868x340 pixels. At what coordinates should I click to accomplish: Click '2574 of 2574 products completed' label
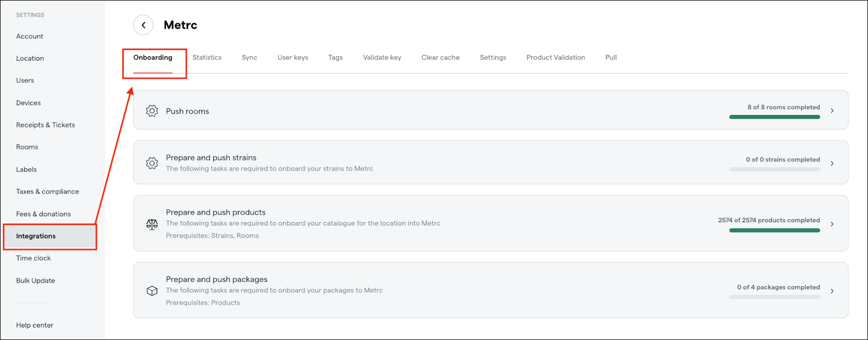pyautogui.click(x=769, y=220)
